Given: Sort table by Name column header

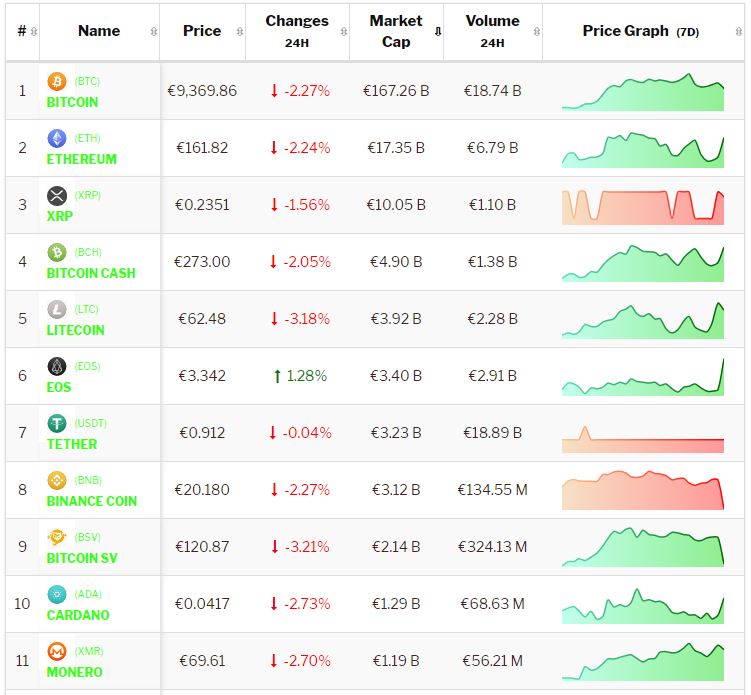Looking at the screenshot, I should pyautogui.click(x=99, y=31).
